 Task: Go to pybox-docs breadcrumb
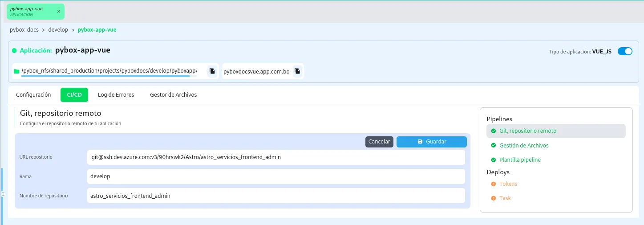tap(24, 30)
